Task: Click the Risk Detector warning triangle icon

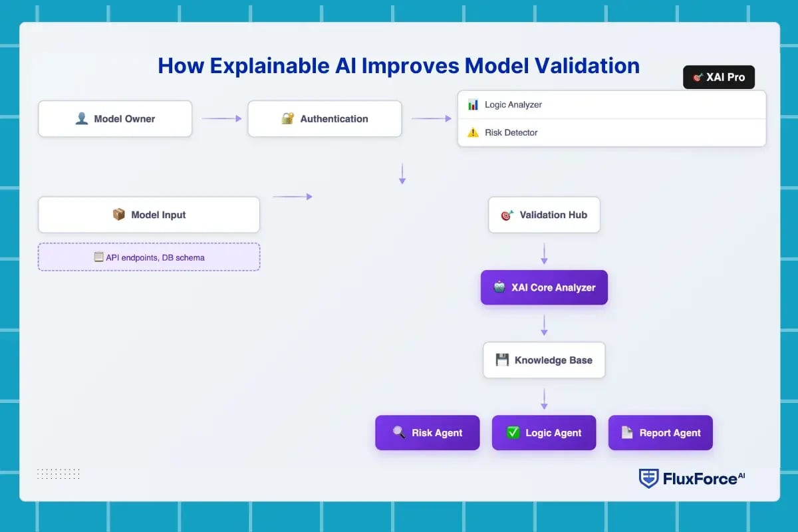Action: pyautogui.click(x=472, y=132)
